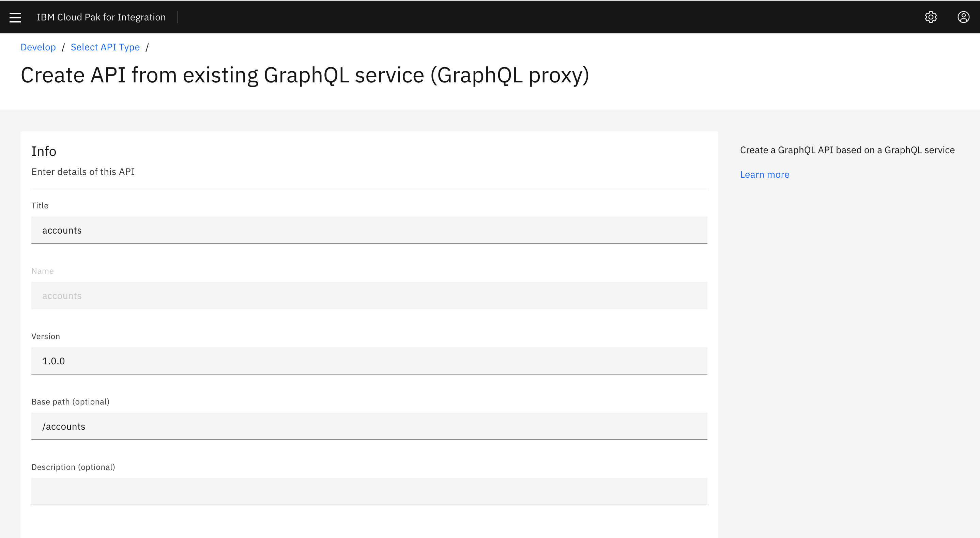
Task: Open the Learn more link
Action: [764, 174]
